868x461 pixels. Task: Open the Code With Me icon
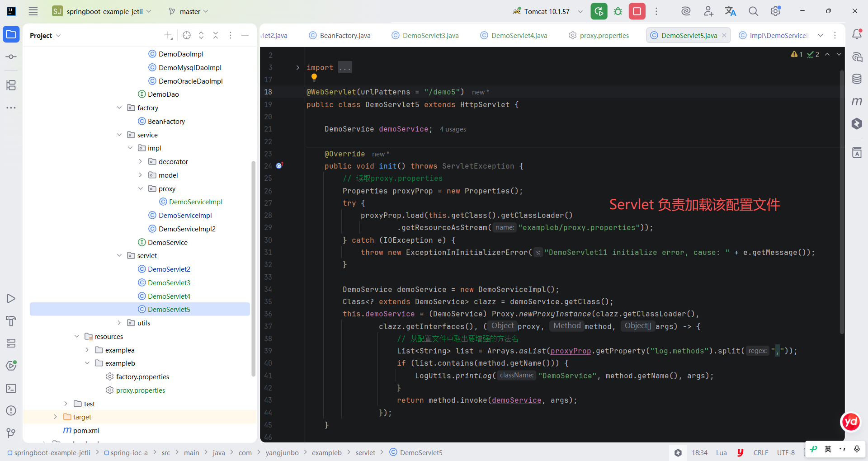708,11
